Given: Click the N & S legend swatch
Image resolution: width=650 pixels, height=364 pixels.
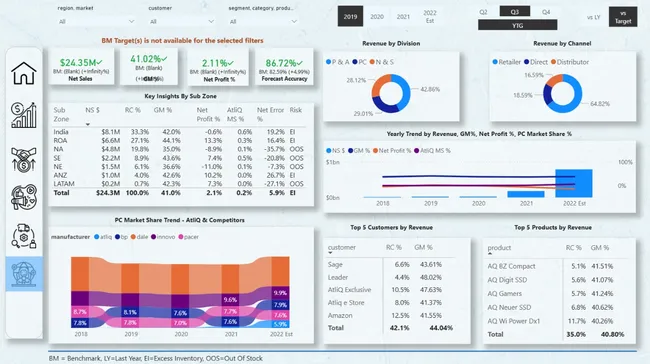Looking at the screenshot, I should pyautogui.click(x=372, y=62).
